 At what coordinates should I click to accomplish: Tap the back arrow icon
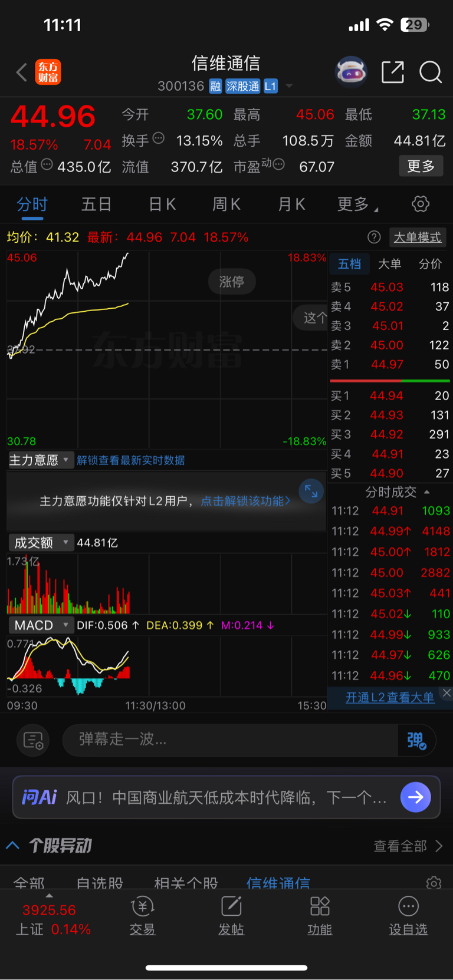point(22,72)
